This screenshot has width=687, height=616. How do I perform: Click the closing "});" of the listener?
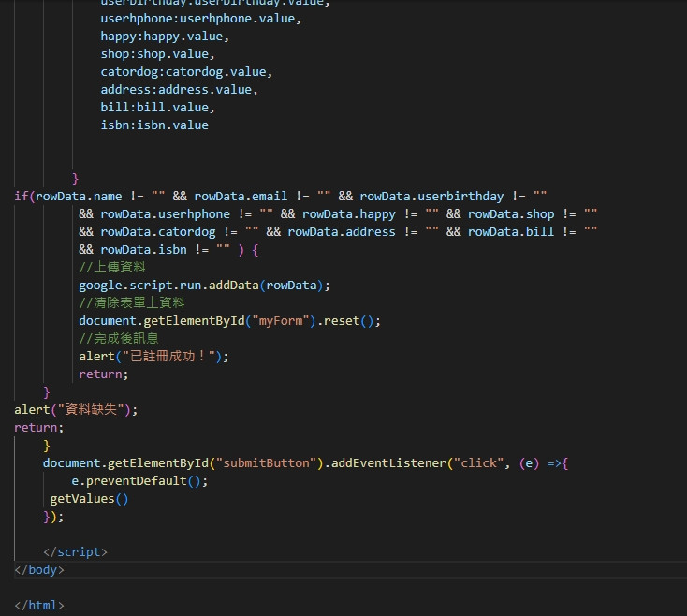[x=53, y=517]
